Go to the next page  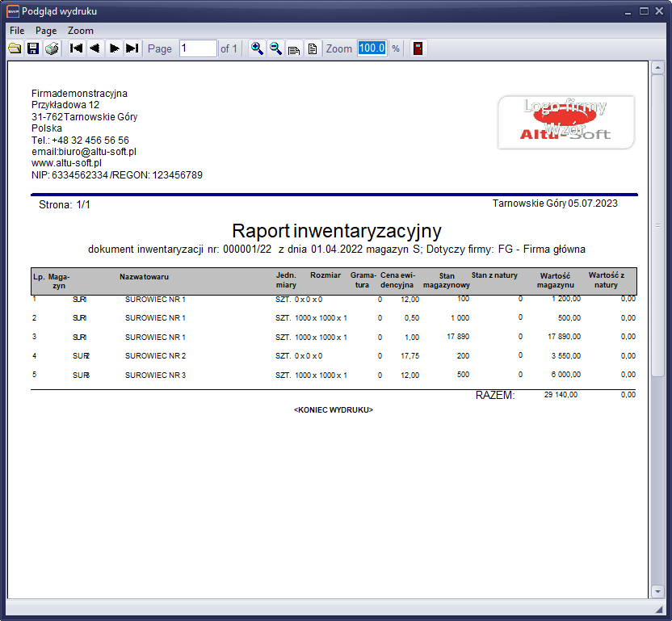tap(114, 48)
